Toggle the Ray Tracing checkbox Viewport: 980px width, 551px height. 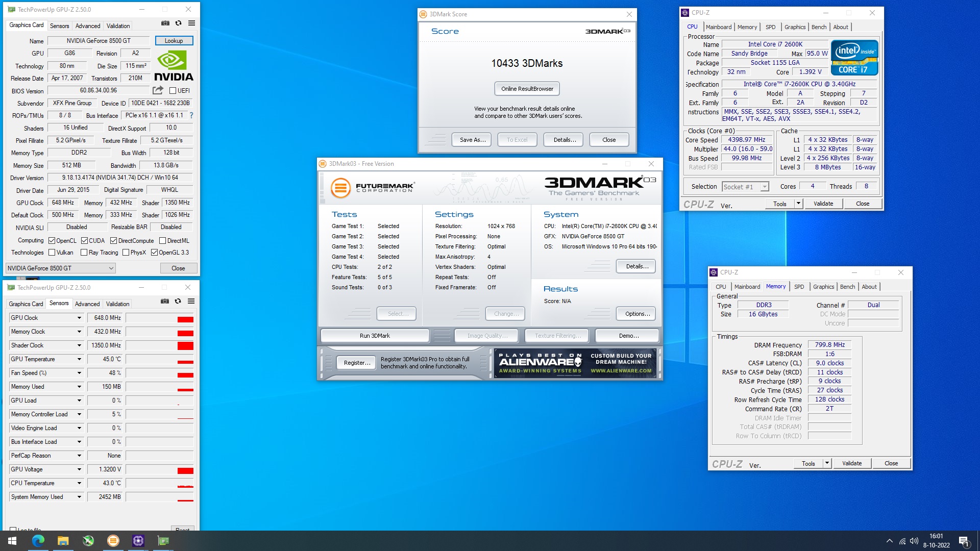pos(84,253)
